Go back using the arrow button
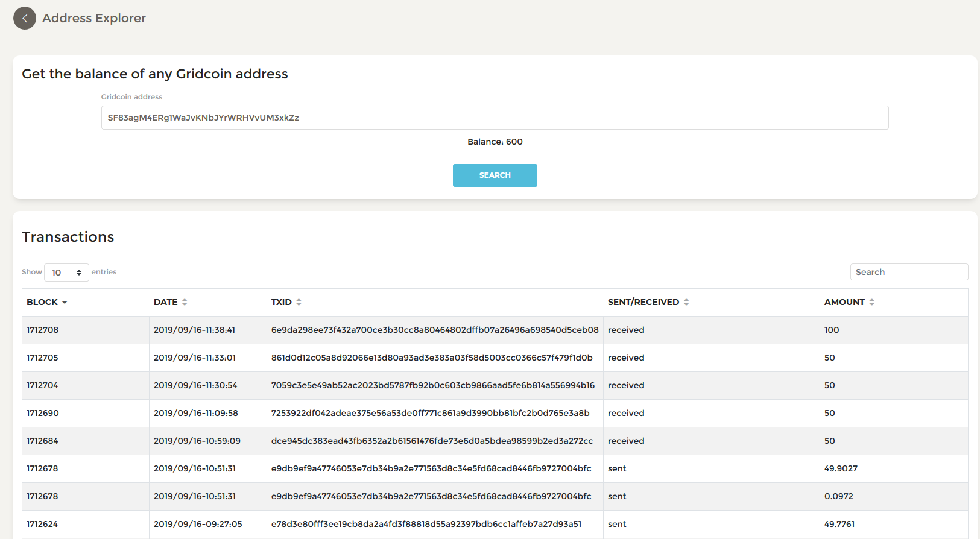The height and width of the screenshot is (539, 980). tap(25, 18)
